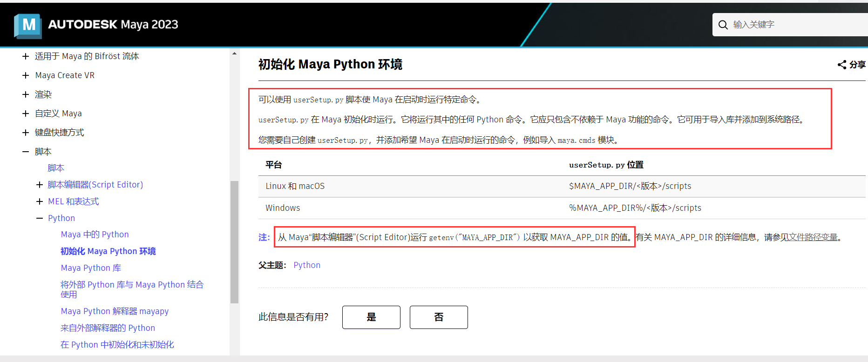
Task: Click the AUTODESK Maya 2023 title
Action: click(x=113, y=25)
